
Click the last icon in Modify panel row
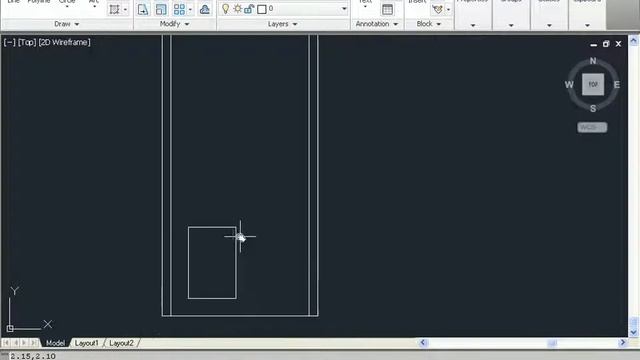[204, 9]
